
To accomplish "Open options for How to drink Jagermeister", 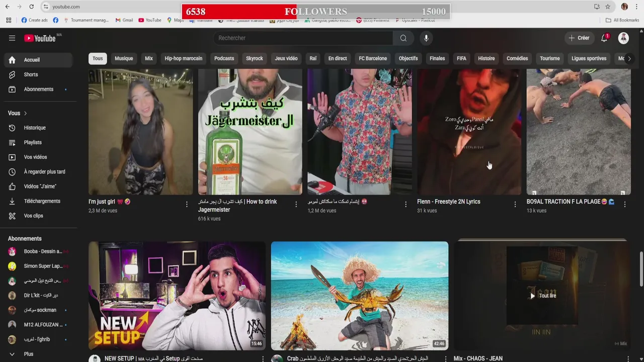I will coord(296,204).
